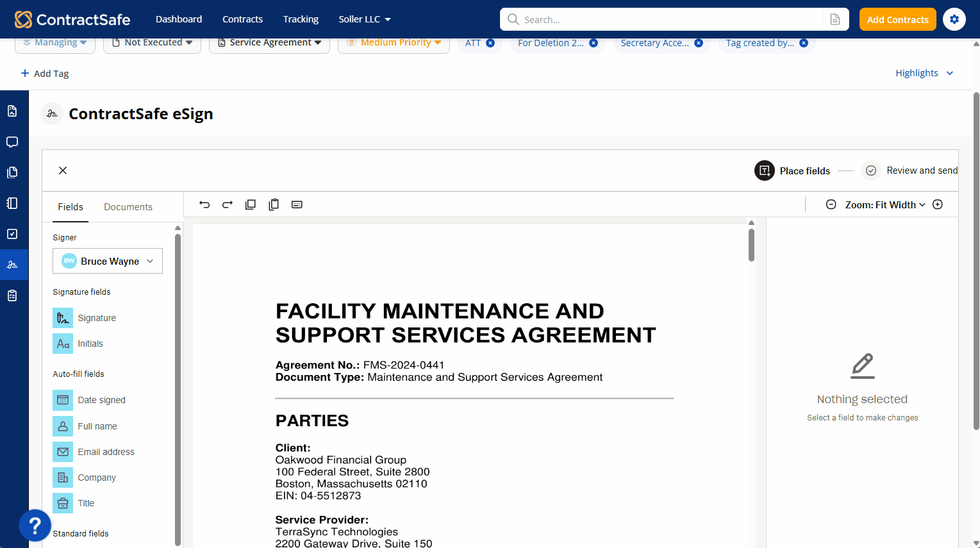This screenshot has height=548, width=980.
Task: Click the paste field toolbar icon
Action: 274,204
